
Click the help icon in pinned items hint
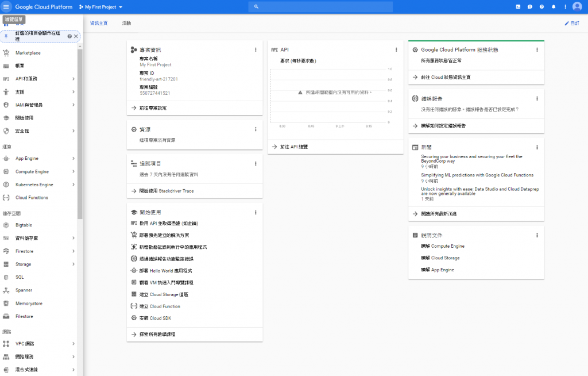[69, 36]
